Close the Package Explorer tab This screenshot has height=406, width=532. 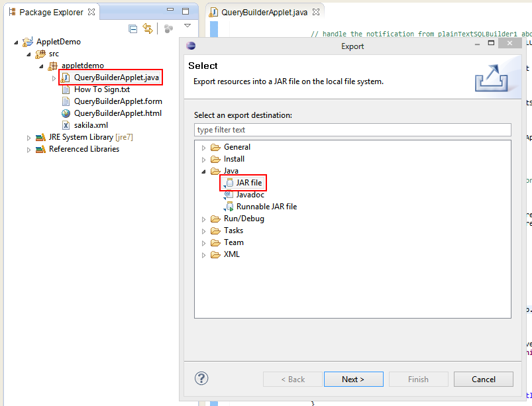(91, 12)
